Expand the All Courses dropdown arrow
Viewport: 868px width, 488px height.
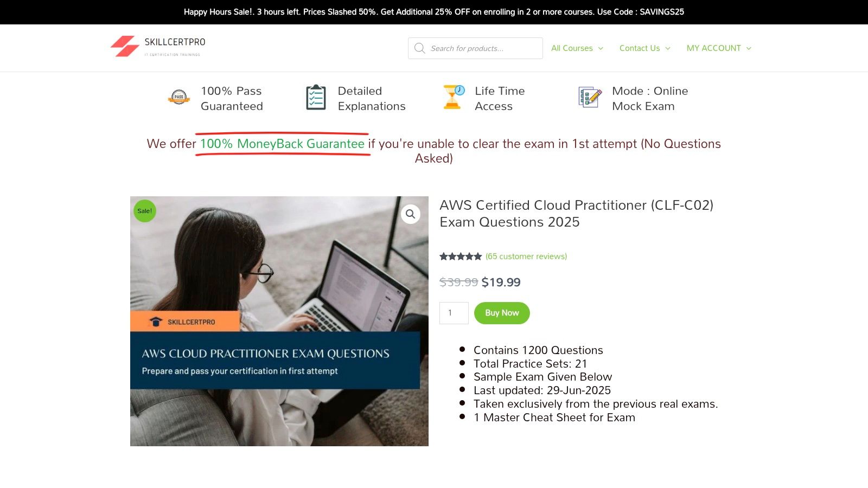coord(601,48)
